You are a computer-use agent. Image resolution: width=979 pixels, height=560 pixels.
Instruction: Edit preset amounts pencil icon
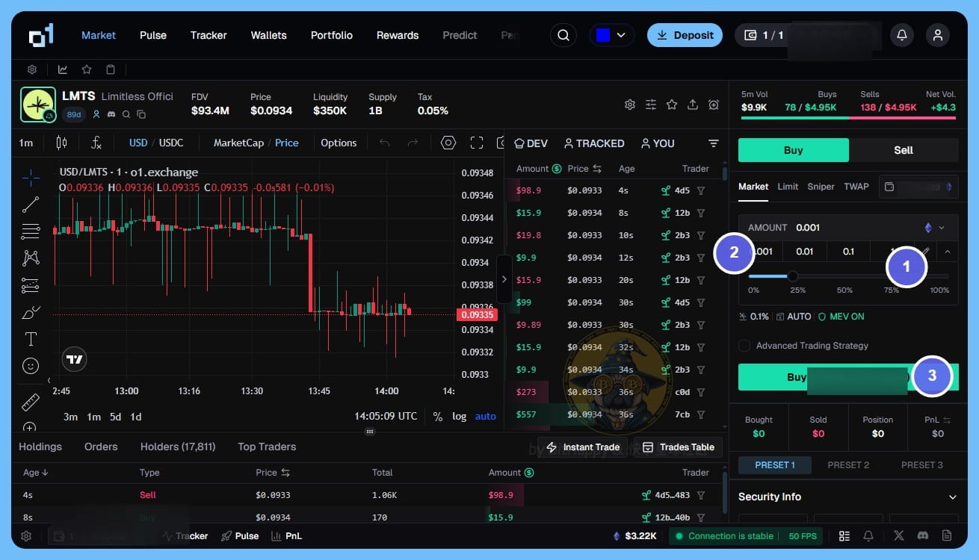tap(925, 252)
